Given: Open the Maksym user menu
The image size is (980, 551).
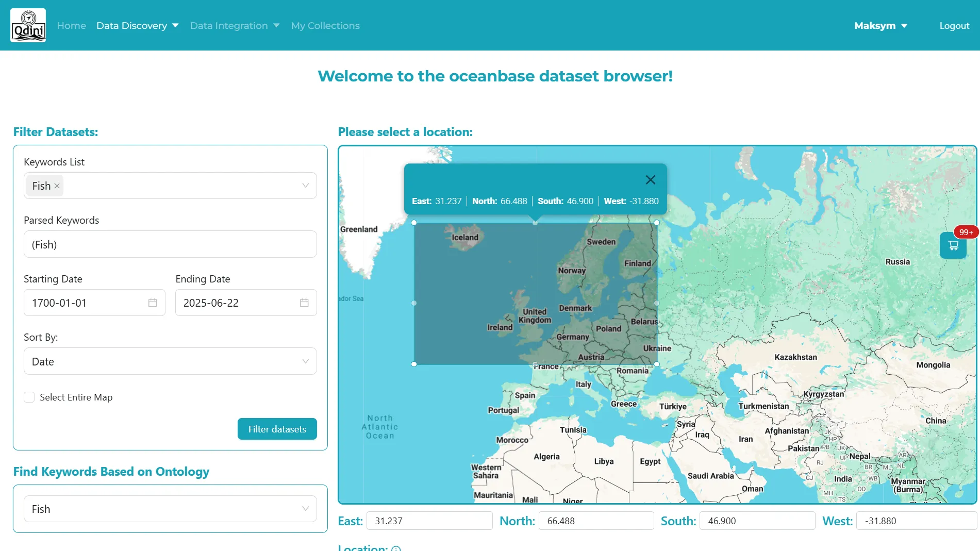Looking at the screenshot, I should point(881,26).
